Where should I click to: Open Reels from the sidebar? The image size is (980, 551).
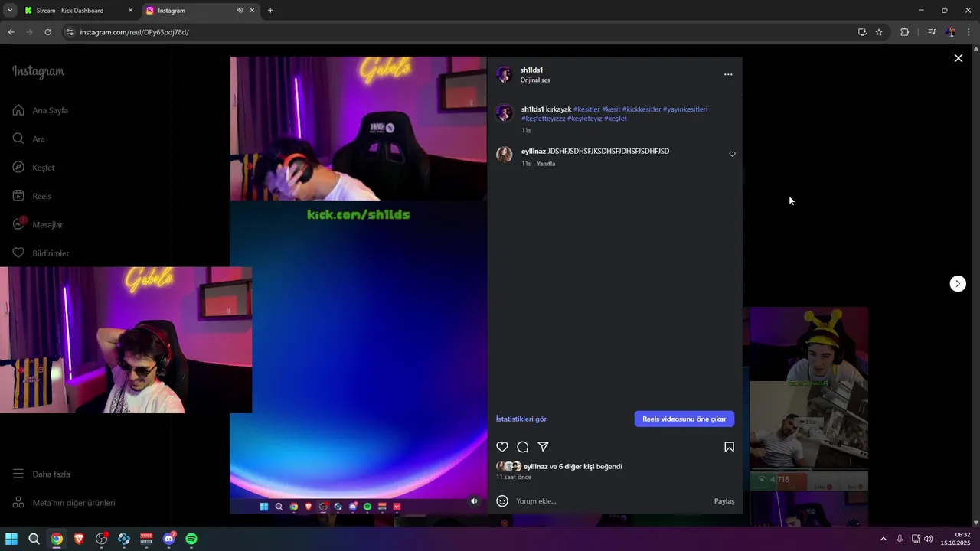coord(32,196)
